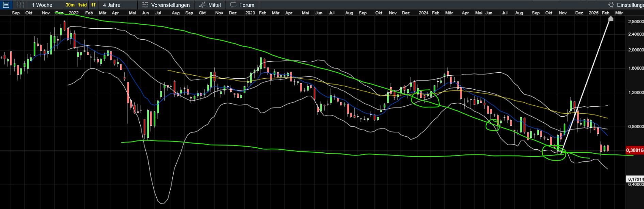The width and height of the screenshot is (644, 209).
Task: Click the 2023 label on time axis
Action: pos(250,13)
